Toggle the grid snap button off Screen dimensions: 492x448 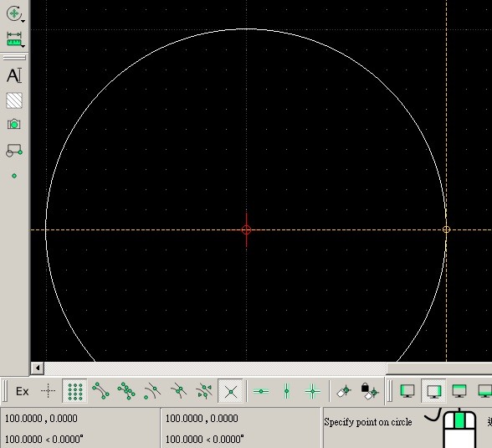[x=75, y=391]
